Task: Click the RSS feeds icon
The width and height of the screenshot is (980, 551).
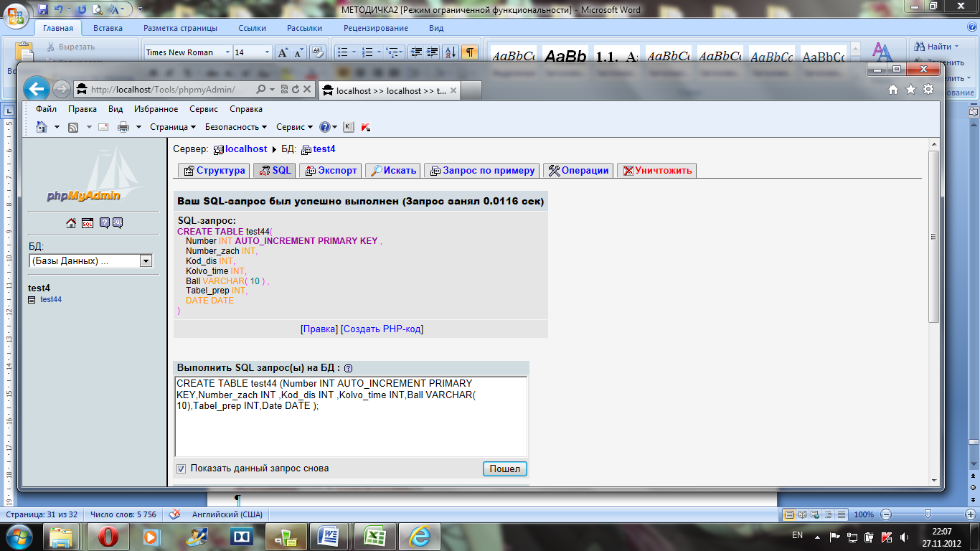Action: pos(73,127)
